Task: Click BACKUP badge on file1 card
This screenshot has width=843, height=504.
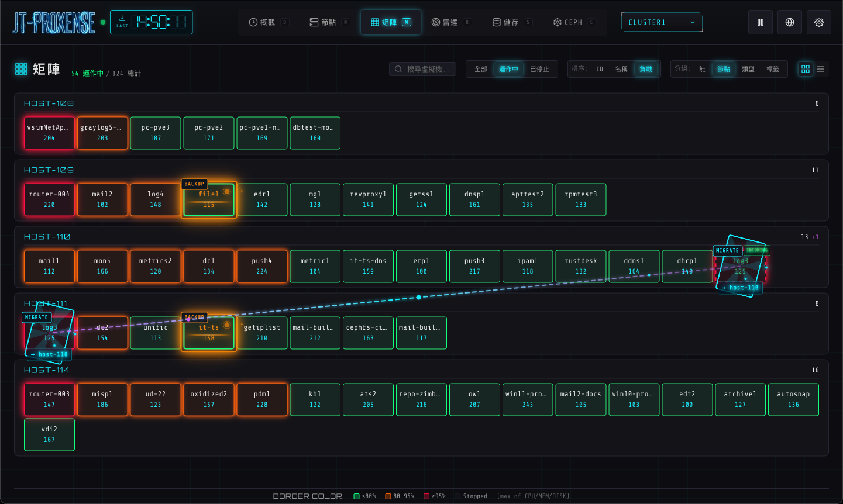Action: click(x=194, y=184)
